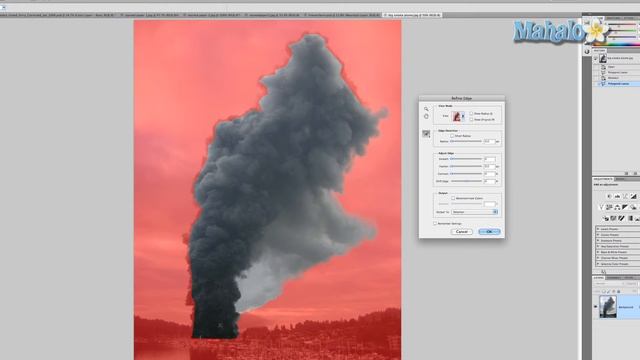Select the Zoom tool in Refine Edge
This screenshot has height=360, width=640.
(426, 109)
